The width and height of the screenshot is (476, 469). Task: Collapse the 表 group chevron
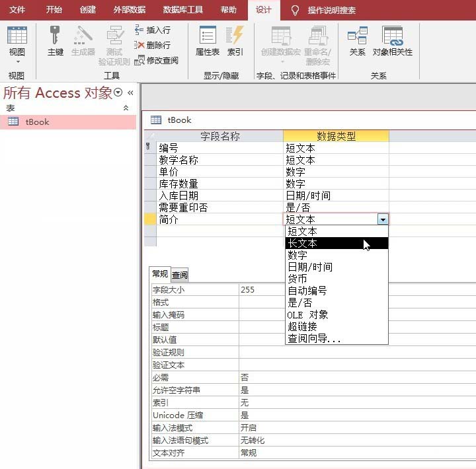tap(126, 108)
